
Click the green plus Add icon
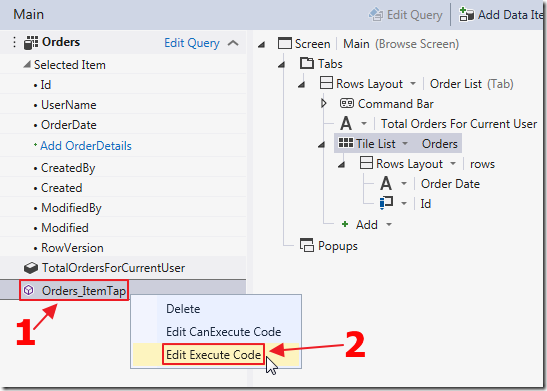(345, 224)
